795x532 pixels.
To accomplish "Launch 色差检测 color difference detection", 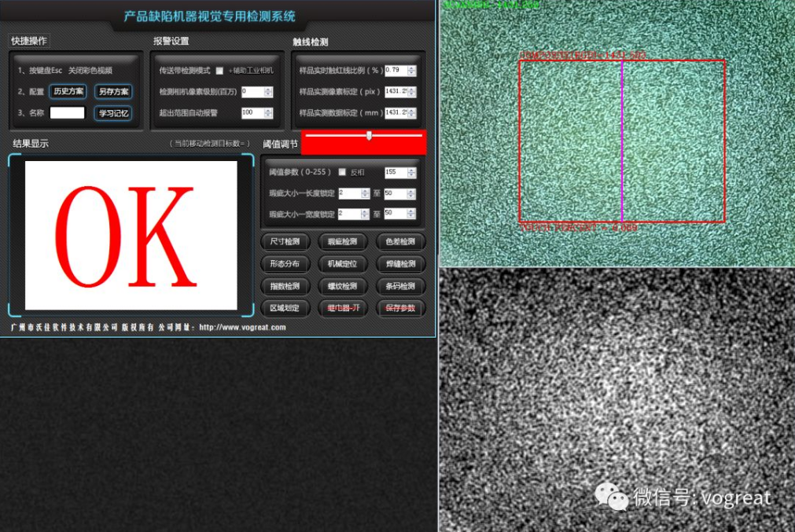I will pyautogui.click(x=401, y=241).
